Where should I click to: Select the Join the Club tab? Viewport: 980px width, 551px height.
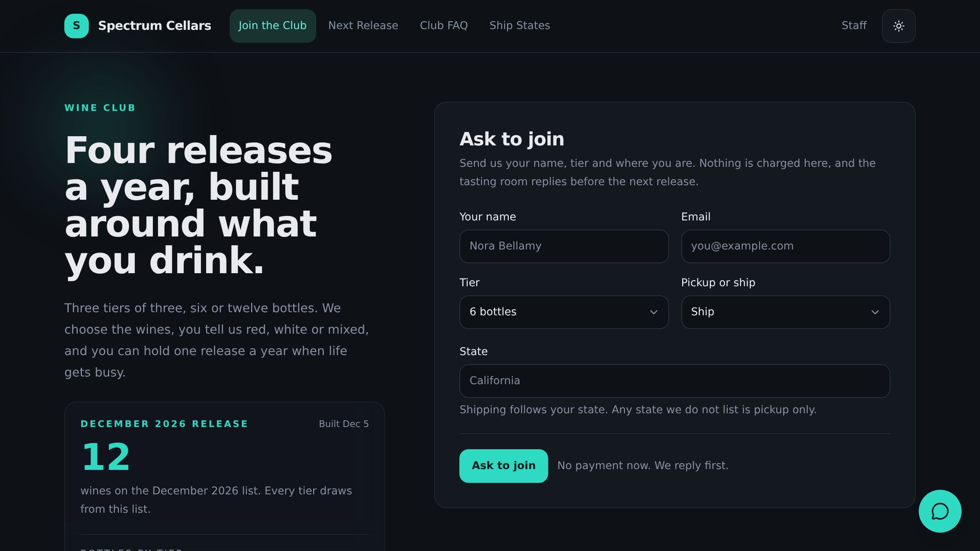click(x=273, y=26)
